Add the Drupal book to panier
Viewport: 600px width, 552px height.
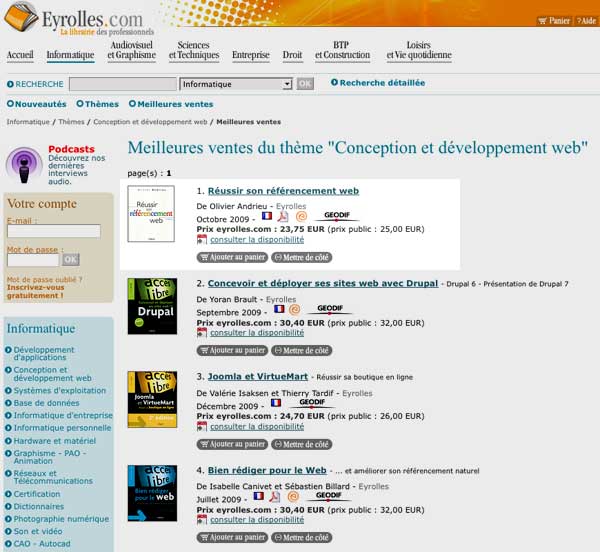coord(232,350)
